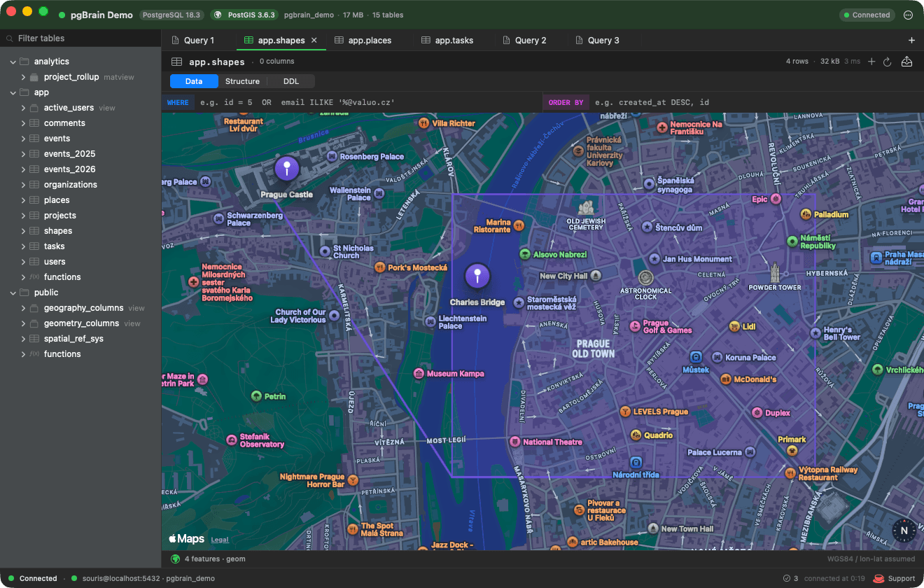Click the compass North indicator on map
The image size is (924, 588).
click(904, 531)
